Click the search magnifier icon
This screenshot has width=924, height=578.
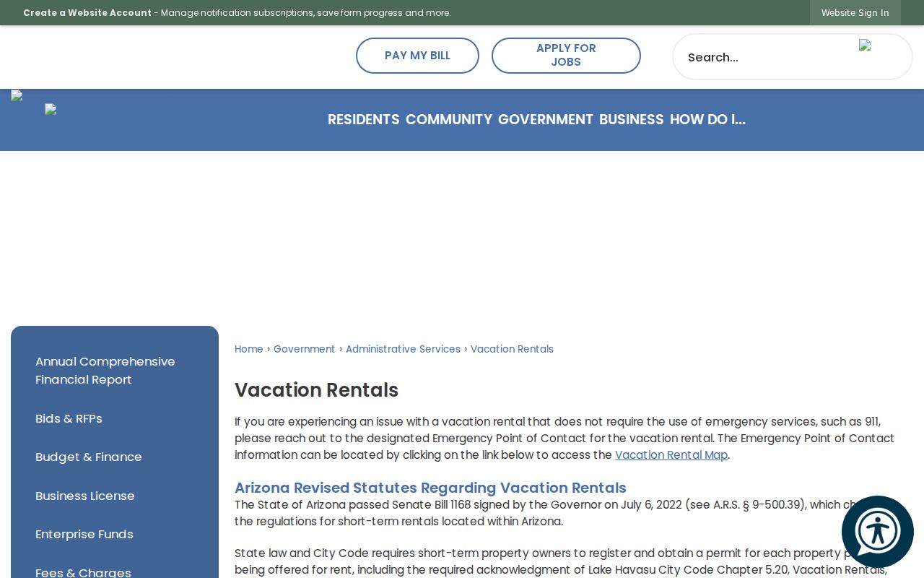pyautogui.click(x=865, y=46)
